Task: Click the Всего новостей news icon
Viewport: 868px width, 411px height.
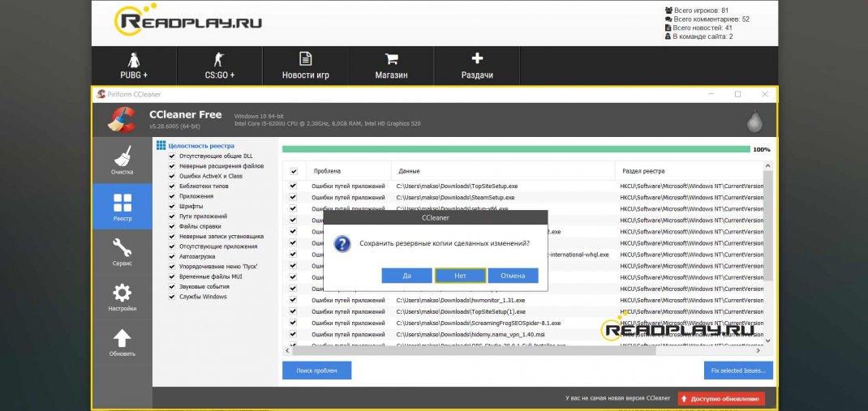Action: click(668, 28)
